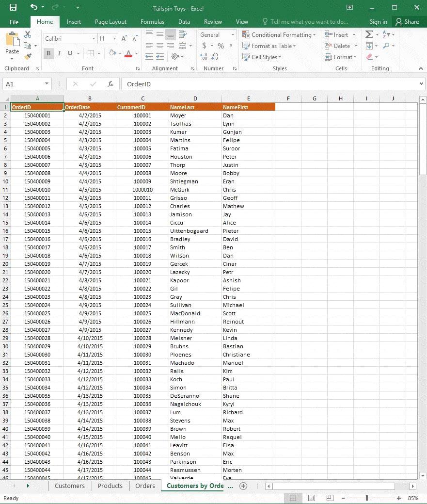
Task: Open the File tab
Action: [x=14, y=22]
